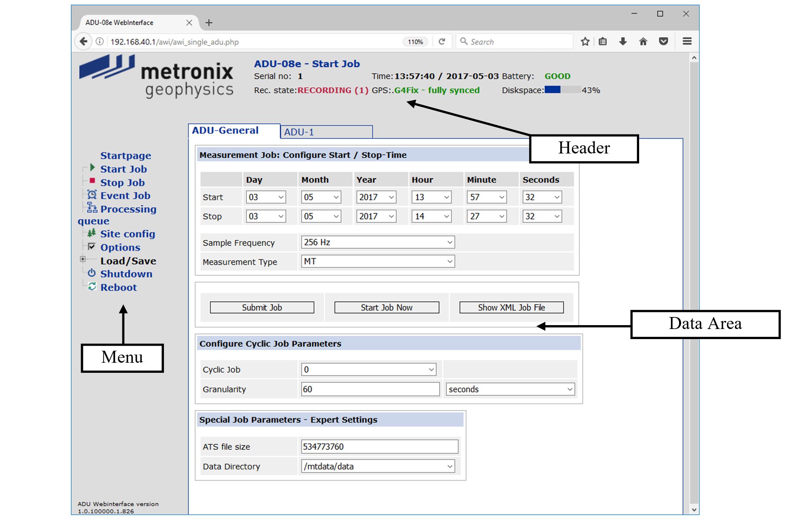Open the Stop Year dropdown
Screen dimensions: 812x522
coord(376,216)
